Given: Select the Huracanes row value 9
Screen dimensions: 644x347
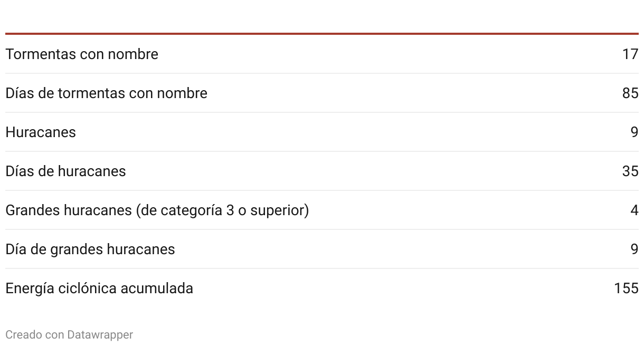Looking at the screenshot, I should click(634, 132).
